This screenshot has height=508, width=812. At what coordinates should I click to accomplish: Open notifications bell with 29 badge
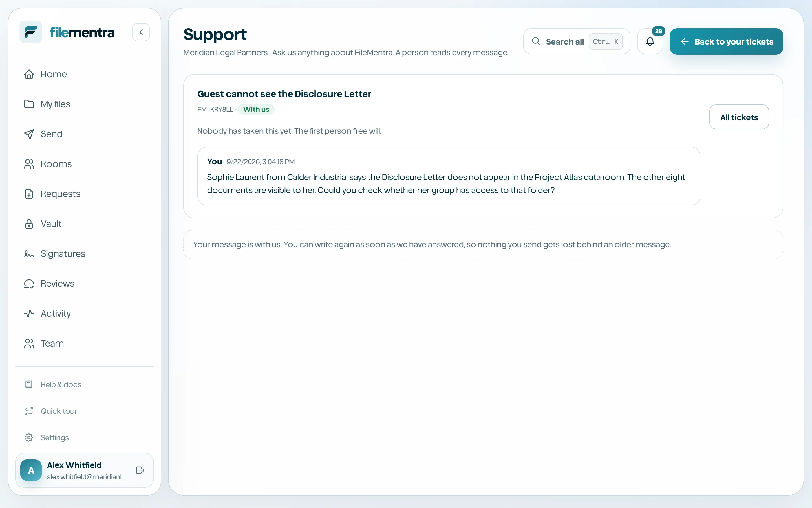point(650,41)
